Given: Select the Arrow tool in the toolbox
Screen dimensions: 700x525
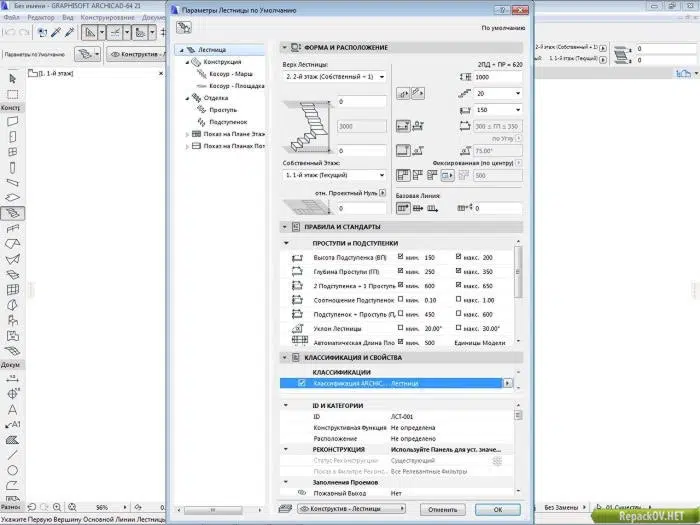Looking at the screenshot, I should (12, 79).
